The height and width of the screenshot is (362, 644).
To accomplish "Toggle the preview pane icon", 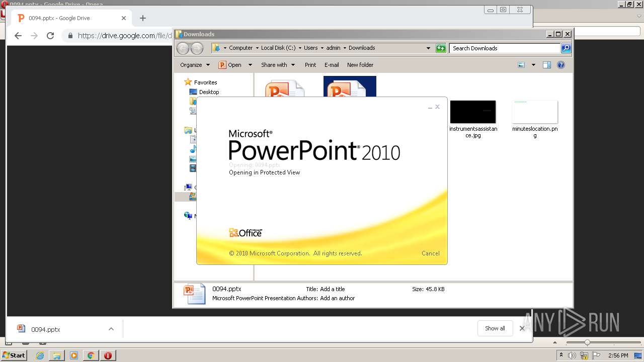I will tap(547, 65).
